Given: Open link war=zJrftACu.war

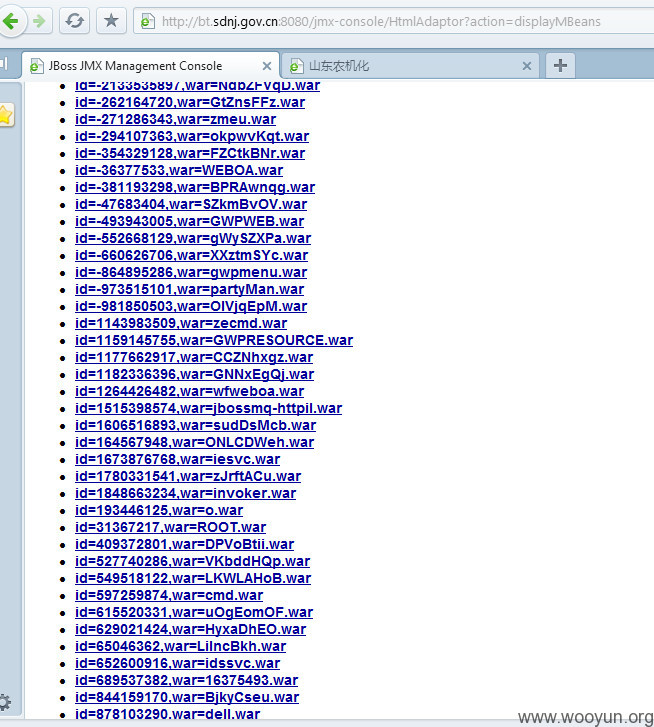Looking at the screenshot, I should (x=188, y=476).
